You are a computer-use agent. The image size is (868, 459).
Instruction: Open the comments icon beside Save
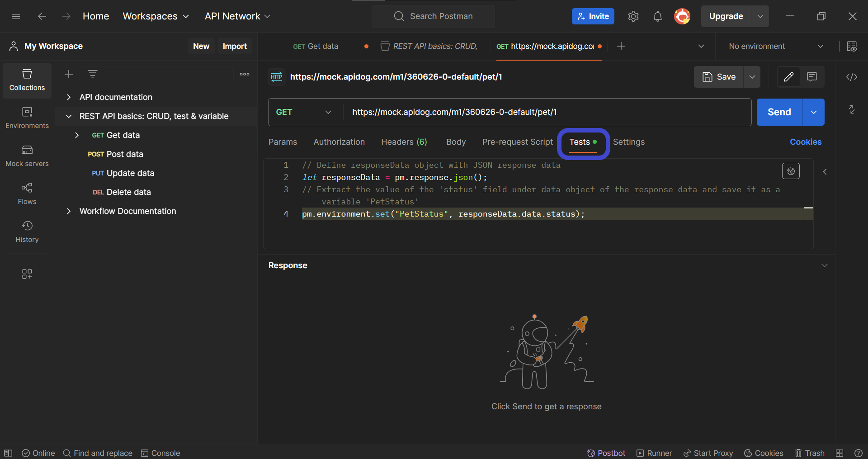pos(812,77)
